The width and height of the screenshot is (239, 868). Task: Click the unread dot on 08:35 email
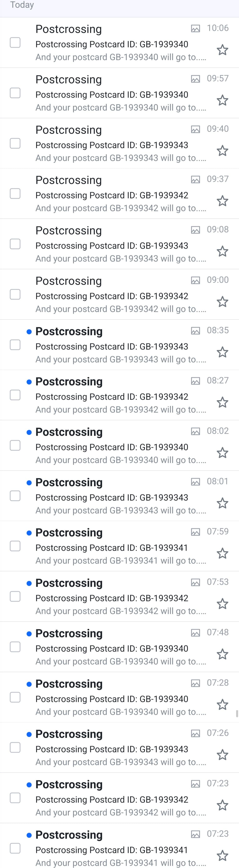click(29, 332)
